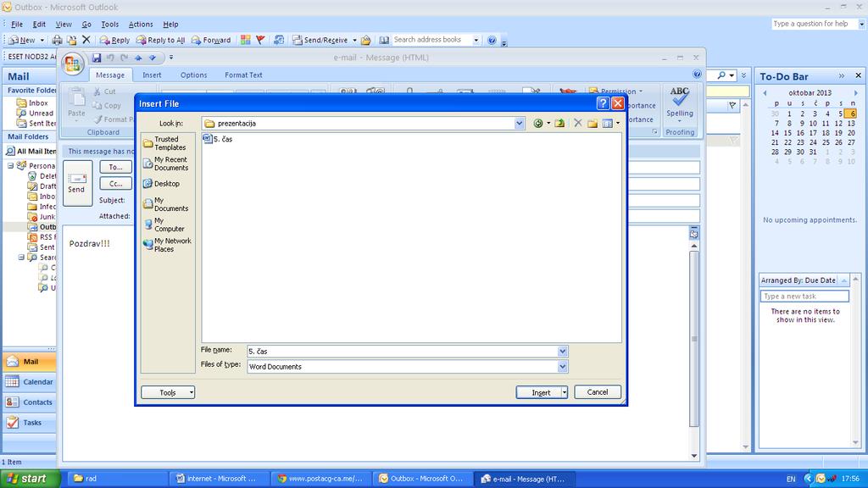
Task: Open the File menu in Outlook
Action: click(17, 25)
